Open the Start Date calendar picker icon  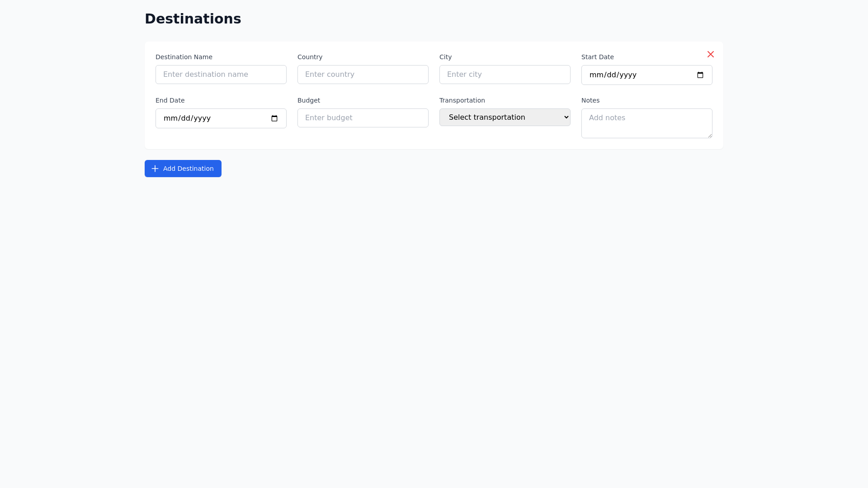[700, 75]
